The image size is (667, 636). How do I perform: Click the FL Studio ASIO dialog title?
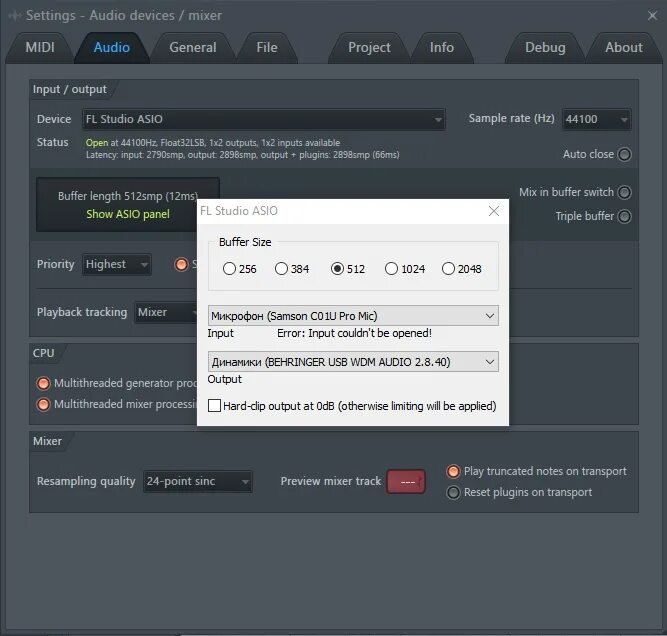click(x=239, y=211)
